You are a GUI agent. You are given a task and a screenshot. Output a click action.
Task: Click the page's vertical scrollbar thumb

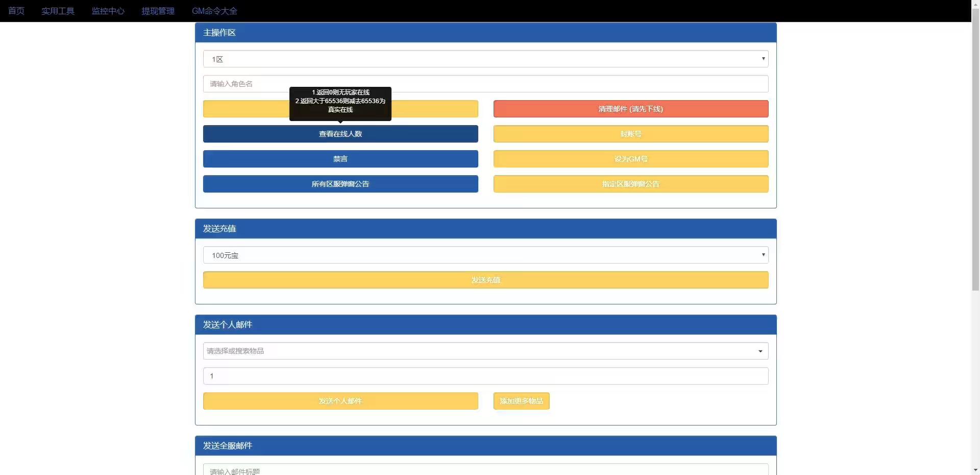click(x=975, y=153)
